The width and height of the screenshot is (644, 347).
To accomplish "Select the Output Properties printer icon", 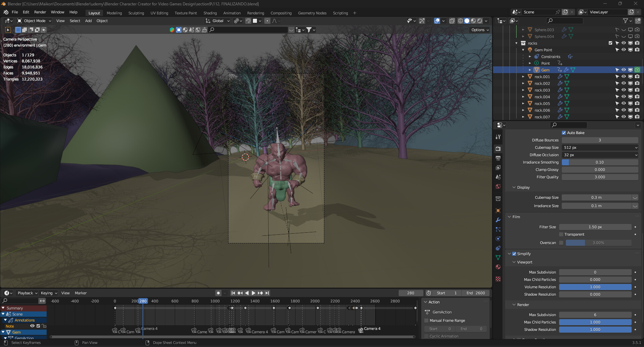I will pos(498,158).
